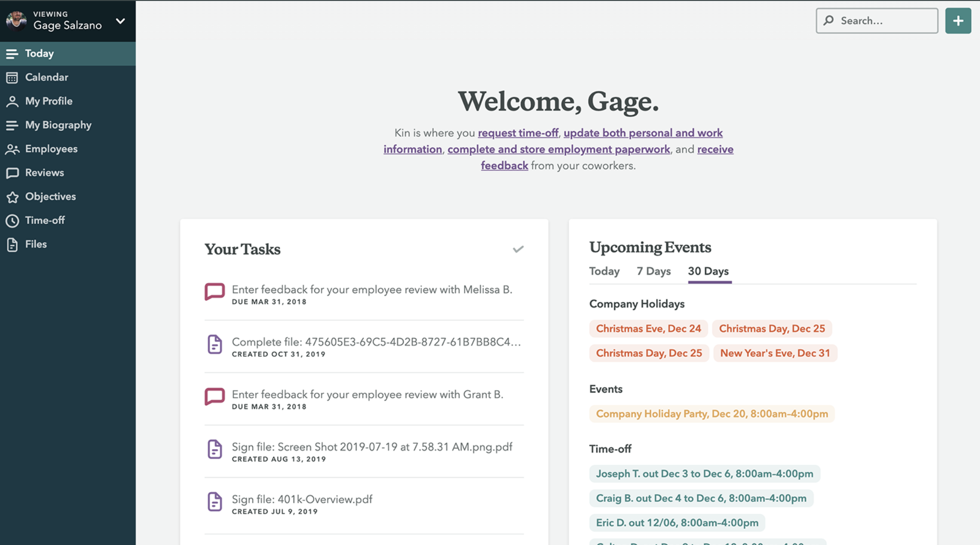
Task: Switch to the 7 Days tab
Action: 653,271
